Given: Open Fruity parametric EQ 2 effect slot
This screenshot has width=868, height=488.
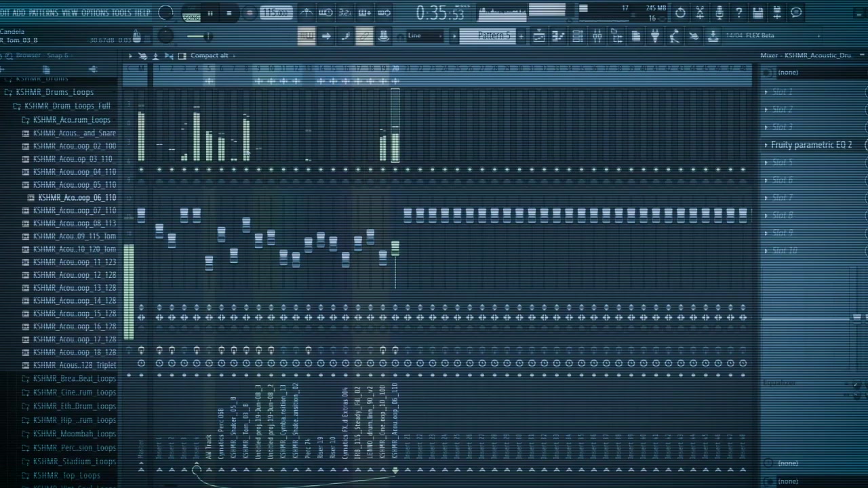Looking at the screenshot, I should coord(812,145).
